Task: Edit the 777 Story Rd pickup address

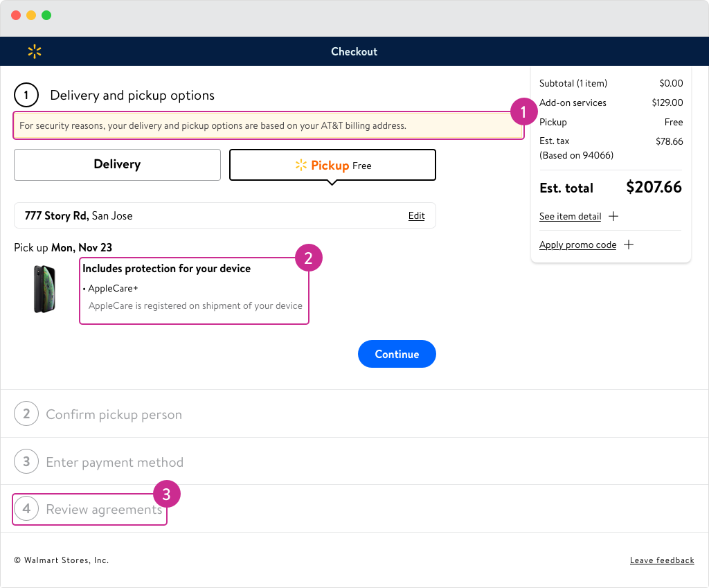Action: click(416, 216)
